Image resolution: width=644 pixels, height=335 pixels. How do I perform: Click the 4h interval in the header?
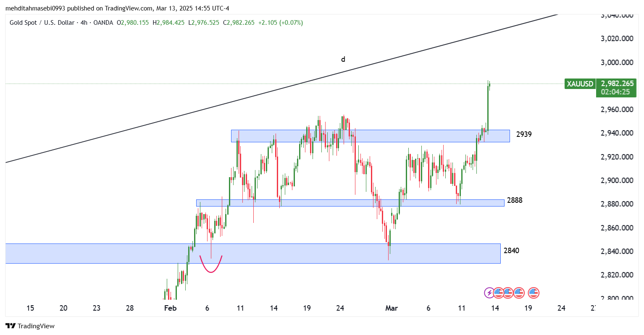tap(84, 23)
